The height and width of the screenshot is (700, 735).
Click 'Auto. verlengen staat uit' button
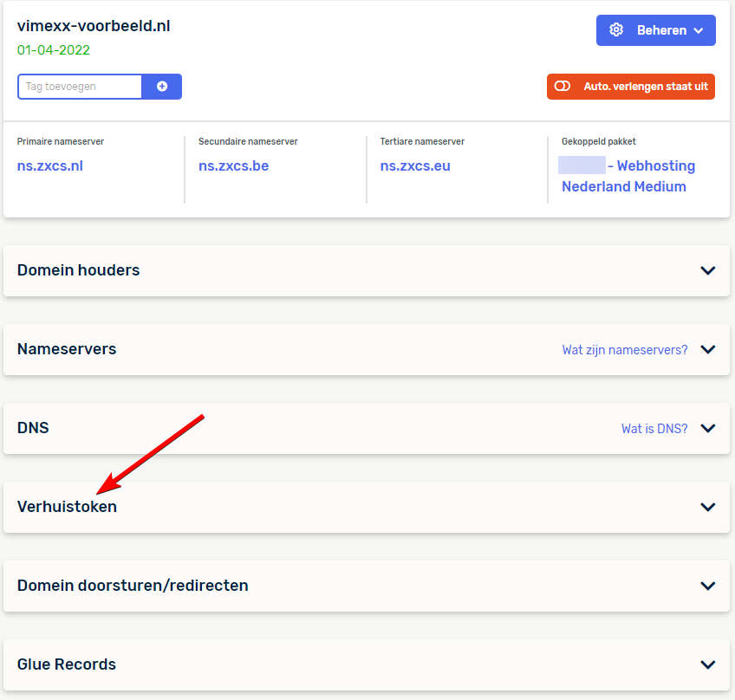coord(645,87)
